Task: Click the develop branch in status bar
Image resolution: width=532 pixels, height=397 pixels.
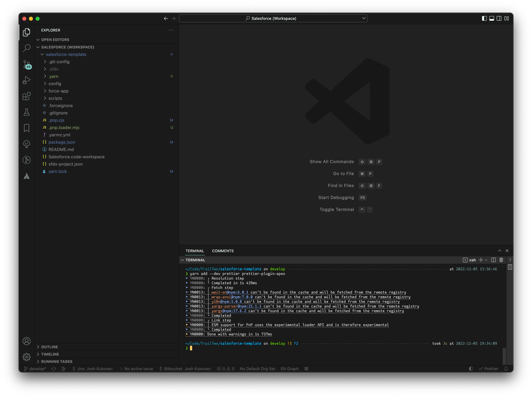Action: pyautogui.click(x=35, y=369)
